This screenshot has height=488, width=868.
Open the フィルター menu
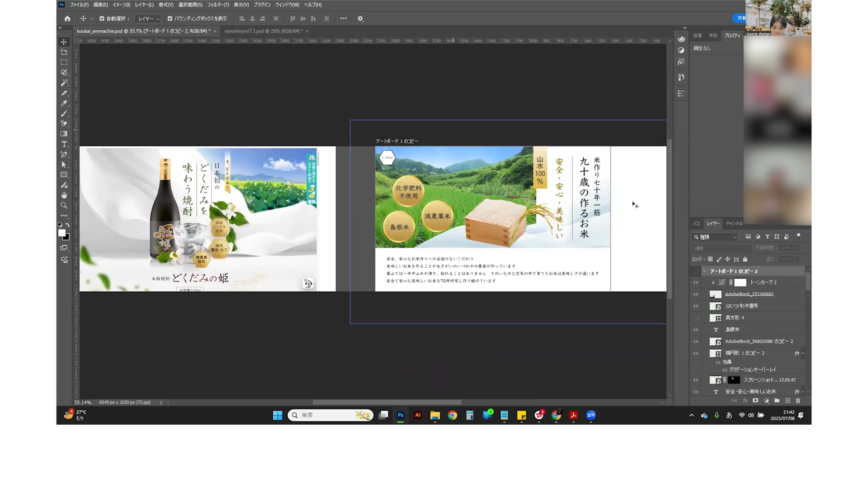[x=218, y=5]
